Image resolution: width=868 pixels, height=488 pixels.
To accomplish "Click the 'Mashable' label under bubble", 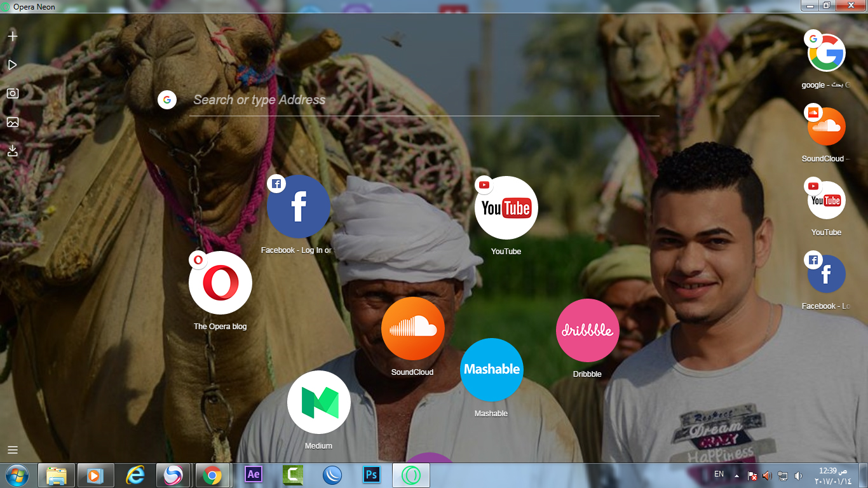I will [491, 414].
